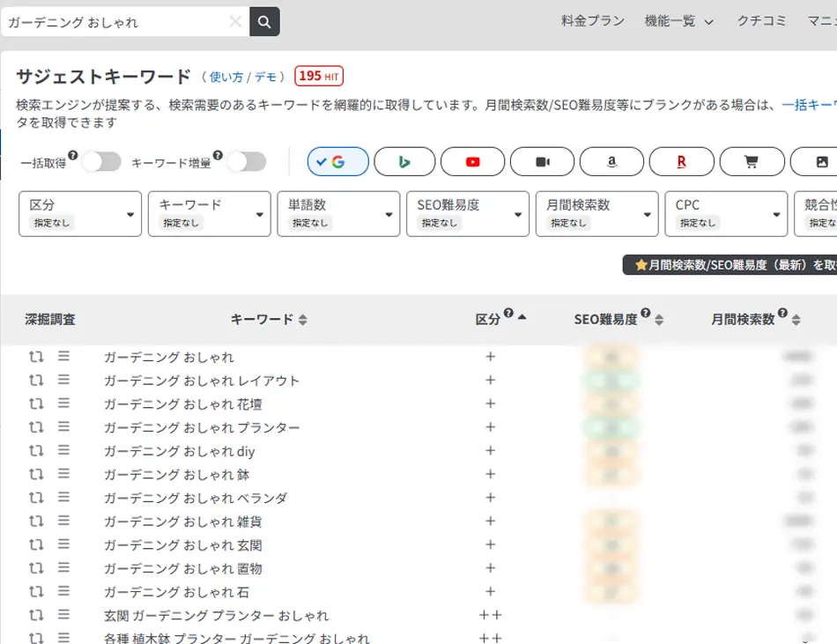Select the Google suggestions source icon

337,161
